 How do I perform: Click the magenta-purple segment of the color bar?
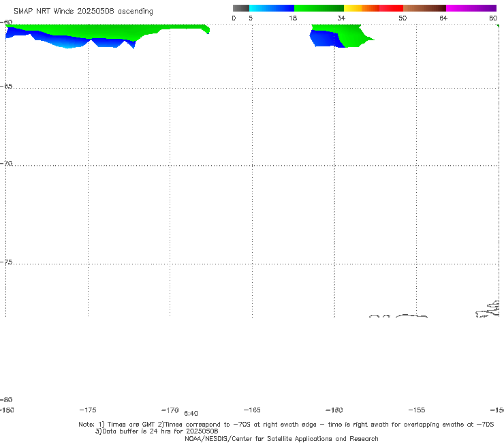(x=471, y=8)
